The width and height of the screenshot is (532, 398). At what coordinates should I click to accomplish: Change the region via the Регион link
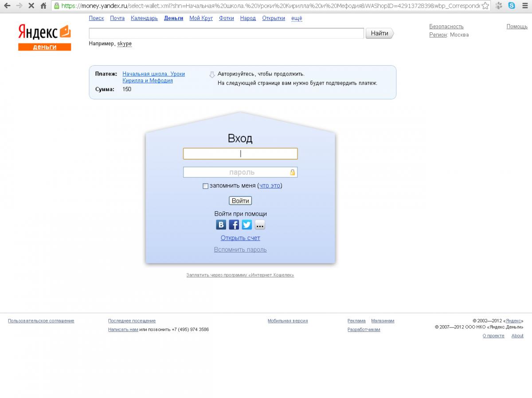438,35
